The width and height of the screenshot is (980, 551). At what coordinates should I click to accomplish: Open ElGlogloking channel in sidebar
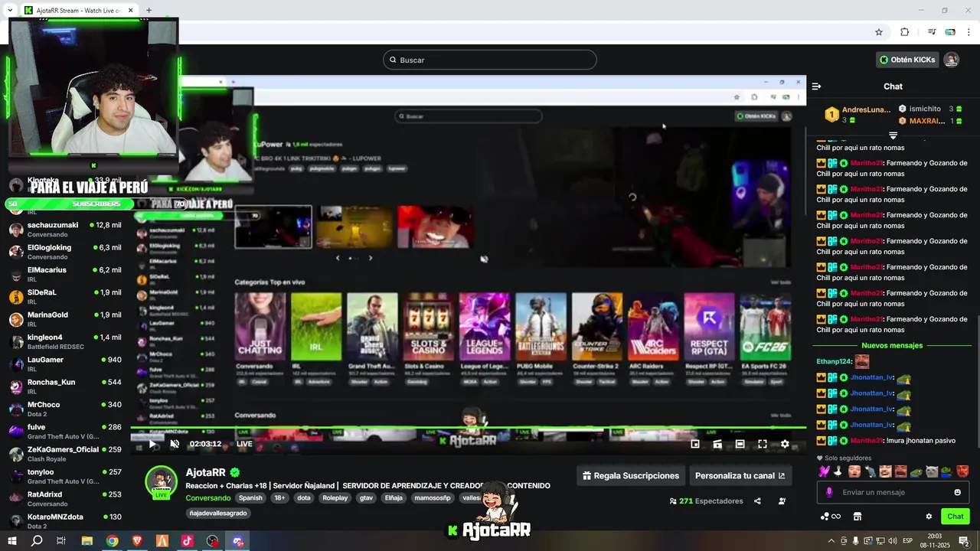(65, 252)
